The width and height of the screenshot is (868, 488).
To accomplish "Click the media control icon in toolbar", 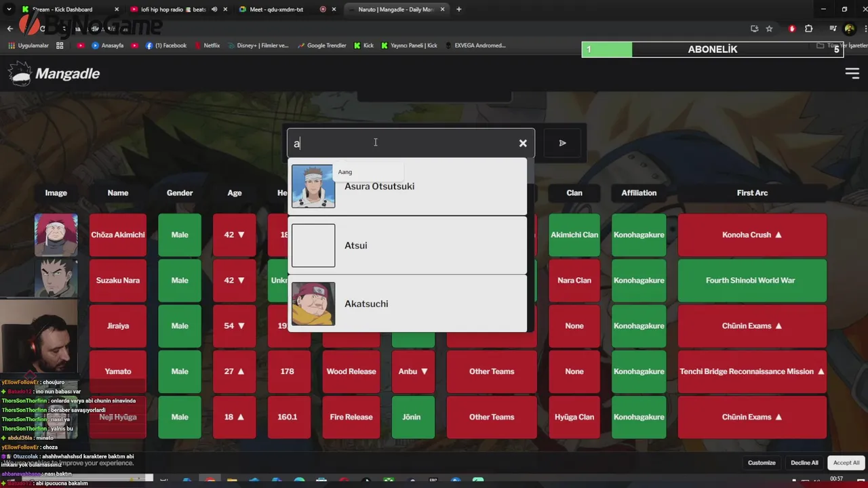I will click(x=833, y=28).
